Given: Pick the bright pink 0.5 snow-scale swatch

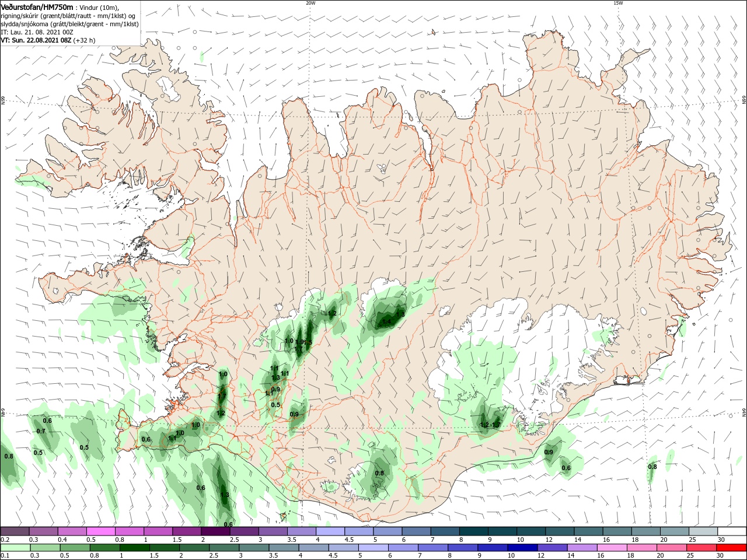Looking at the screenshot, I should click(x=101, y=531).
